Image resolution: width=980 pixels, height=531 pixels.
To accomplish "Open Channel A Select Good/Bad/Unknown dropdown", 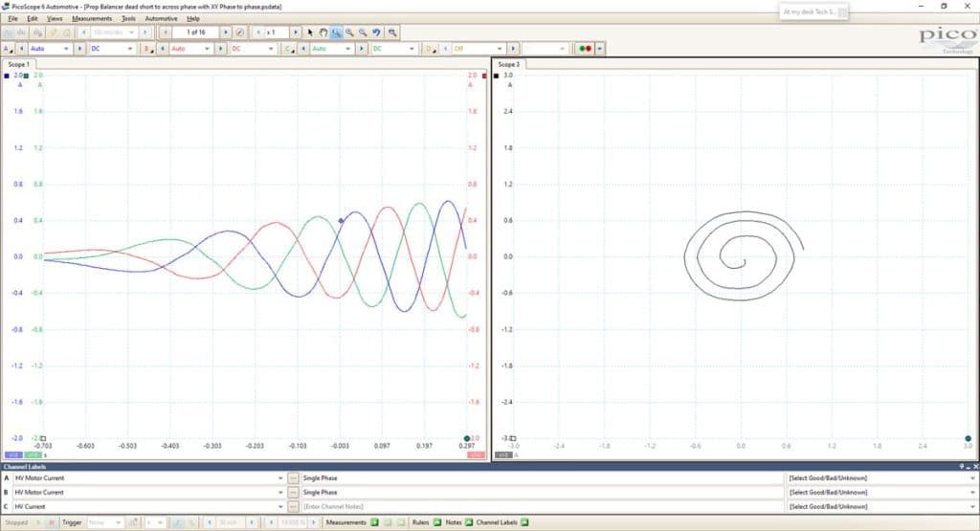I will [881, 478].
